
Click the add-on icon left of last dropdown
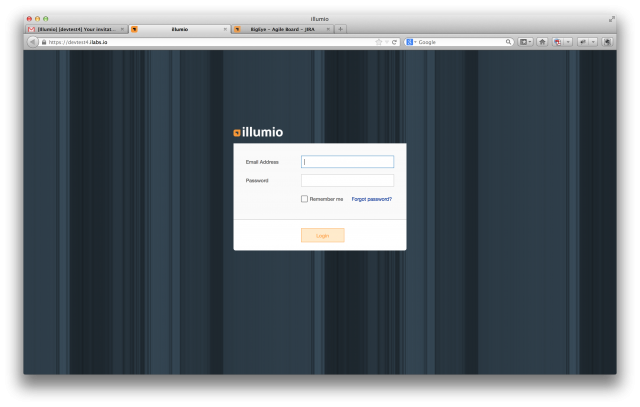pos(583,42)
